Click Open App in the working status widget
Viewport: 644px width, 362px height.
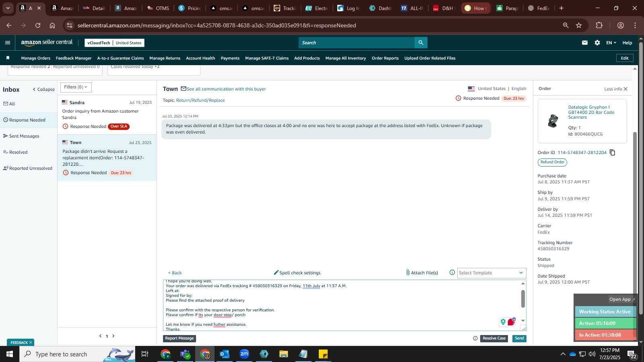coord(621,299)
